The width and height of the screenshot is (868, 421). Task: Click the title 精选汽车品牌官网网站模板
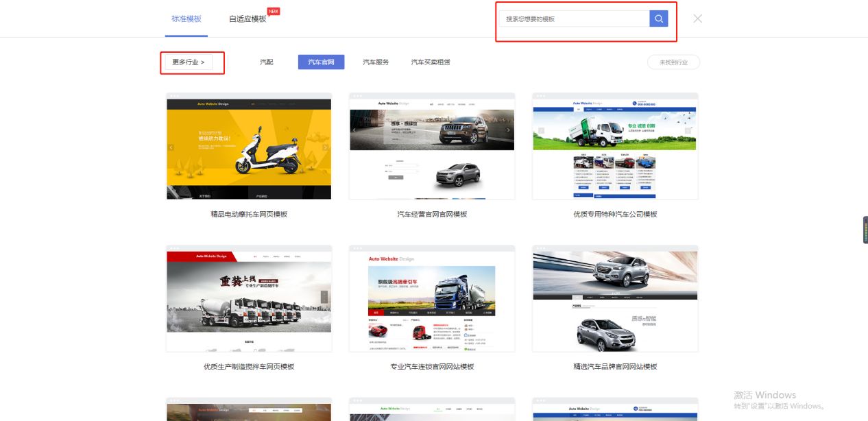615,367
